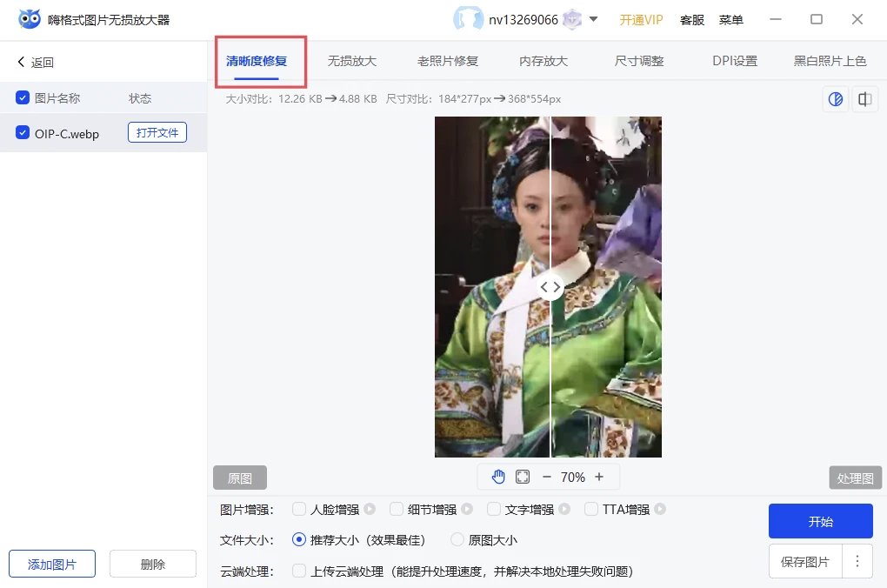Open more options via the three-dot icon near 保存图片
The height and width of the screenshot is (588, 887).
pyautogui.click(x=857, y=562)
